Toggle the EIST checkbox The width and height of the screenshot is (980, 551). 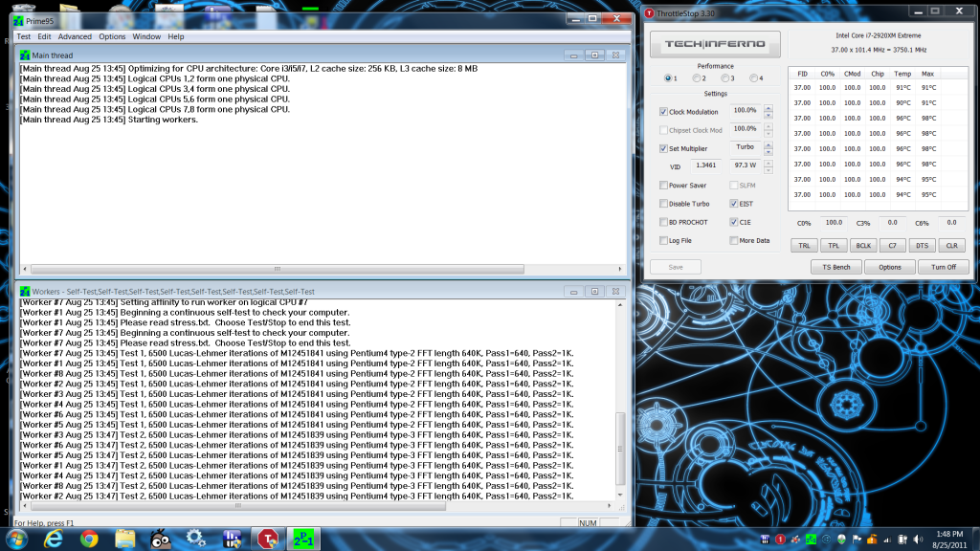(734, 204)
